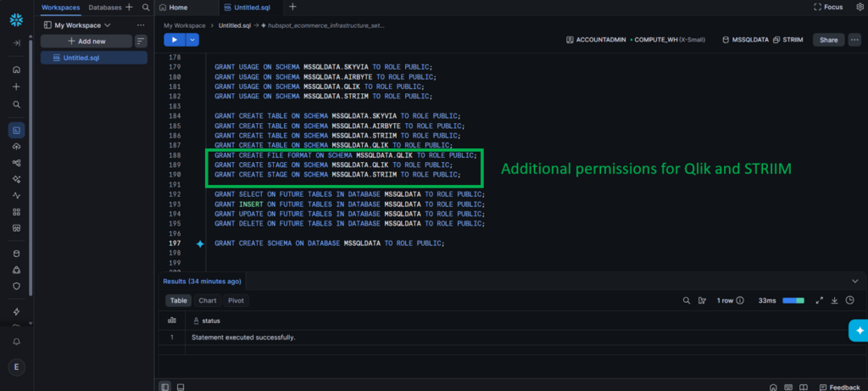Open the Home editor tab
Image resolution: width=868 pixels, height=391 pixels.
pyautogui.click(x=173, y=7)
